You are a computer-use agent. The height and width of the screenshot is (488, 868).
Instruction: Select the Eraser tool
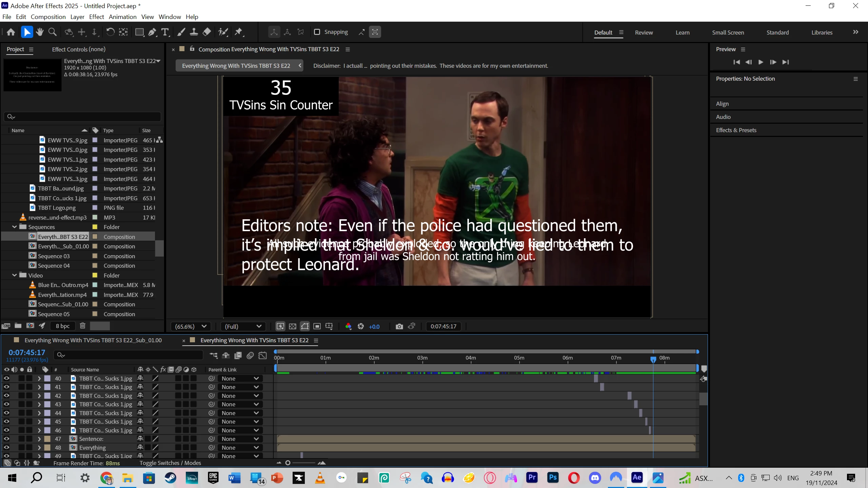(206, 32)
